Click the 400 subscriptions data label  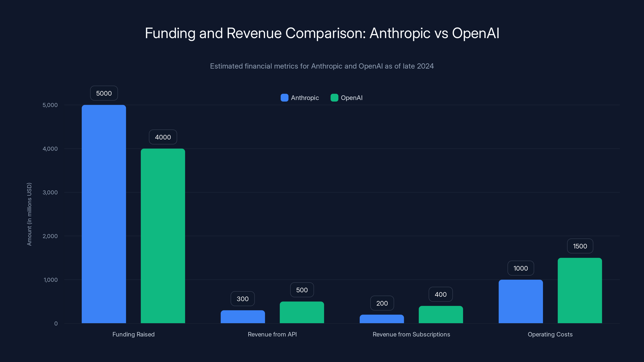441,294
